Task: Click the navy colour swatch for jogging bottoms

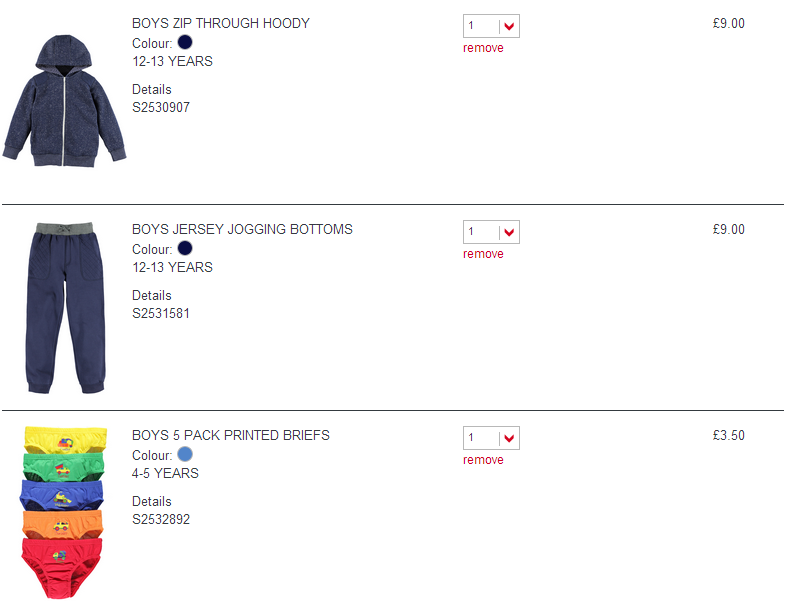Action: point(185,248)
